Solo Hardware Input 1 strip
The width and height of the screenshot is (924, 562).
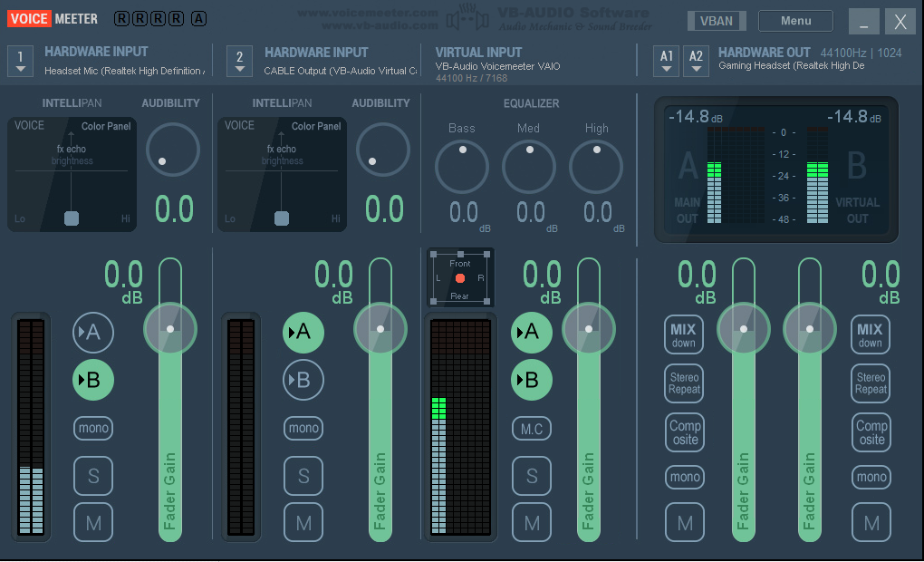click(x=93, y=475)
